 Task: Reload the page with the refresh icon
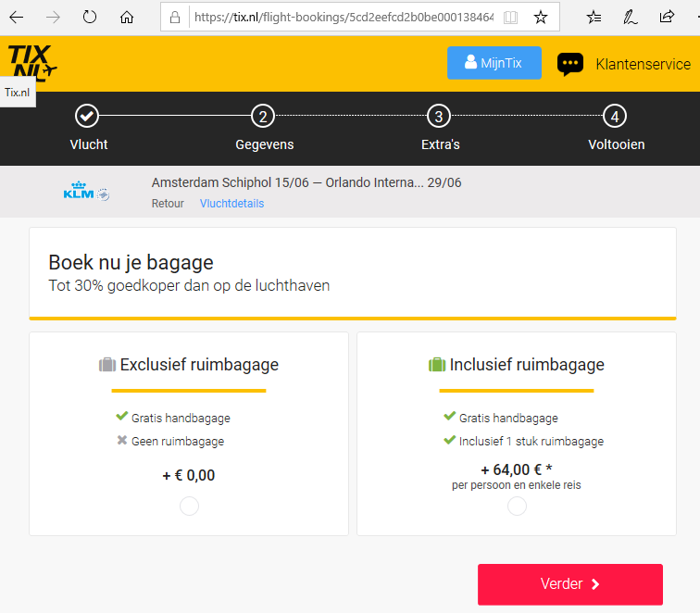[x=90, y=18]
